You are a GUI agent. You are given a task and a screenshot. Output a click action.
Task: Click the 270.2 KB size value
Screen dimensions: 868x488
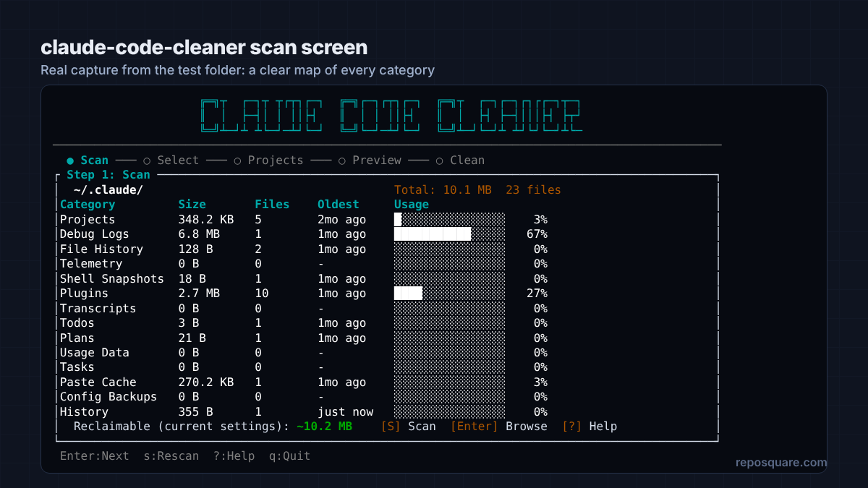coord(206,382)
